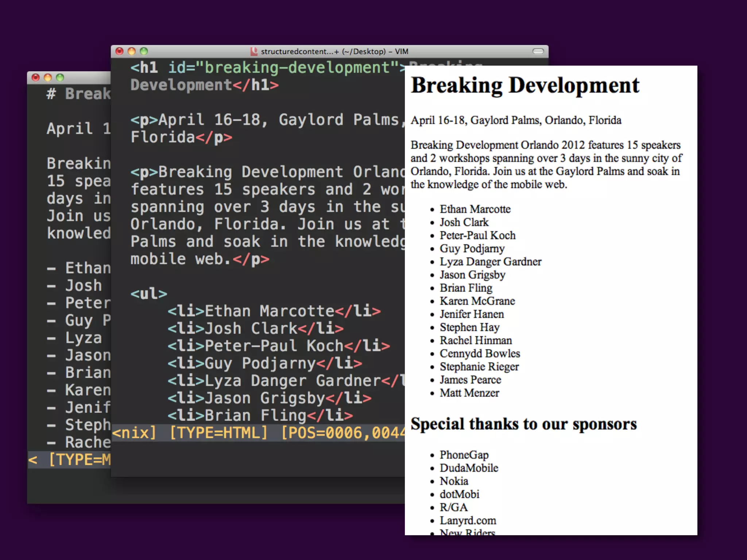This screenshot has height=560, width=747.
Task: Click '– Ethan' list line in the back Markdown window
Action: click(x=78, y=268)
